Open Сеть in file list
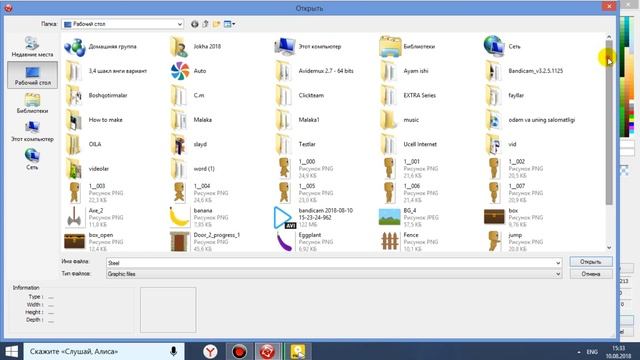The image size is (640, 360). [502, 47]
